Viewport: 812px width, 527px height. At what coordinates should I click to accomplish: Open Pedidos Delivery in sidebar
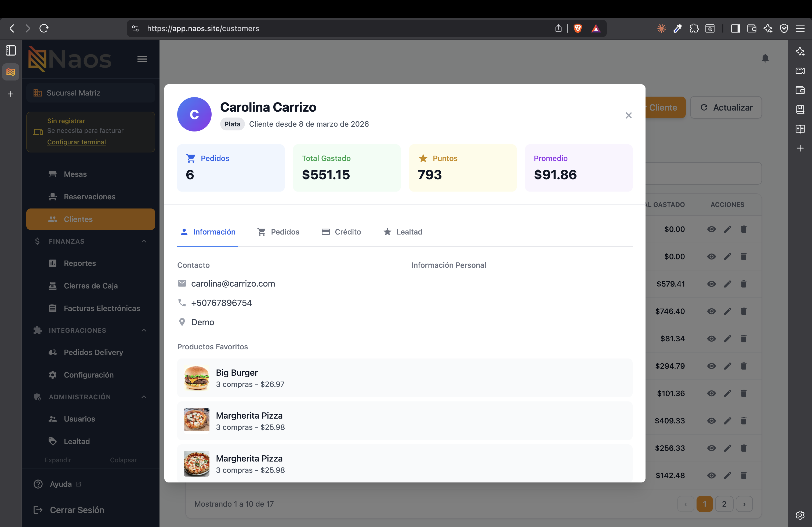coord(91,352)
